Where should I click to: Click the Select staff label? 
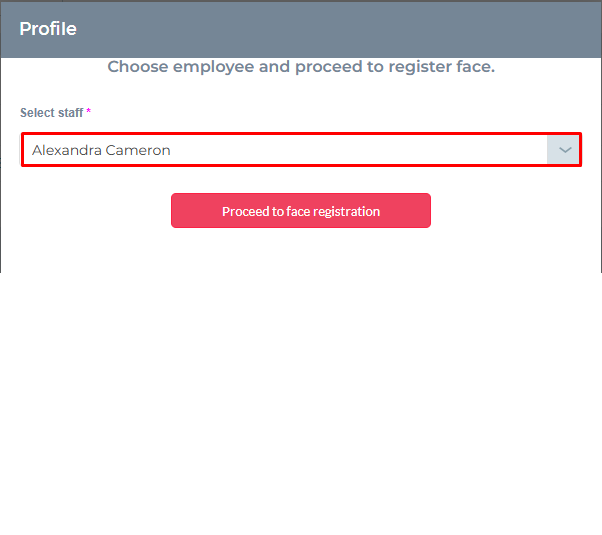(x=52, y=113)
